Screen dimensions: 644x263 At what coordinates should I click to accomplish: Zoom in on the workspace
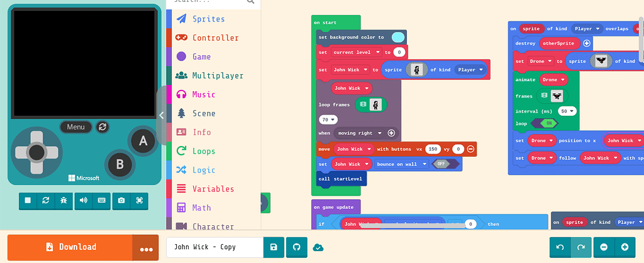[625, 247]
